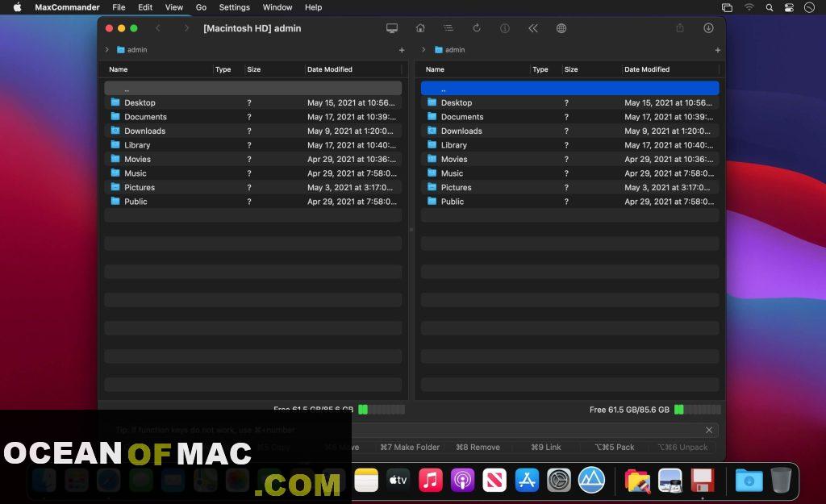Open Spotlight search in the menu bar
This screenshot has width=826, height=504.
[770, 7]
